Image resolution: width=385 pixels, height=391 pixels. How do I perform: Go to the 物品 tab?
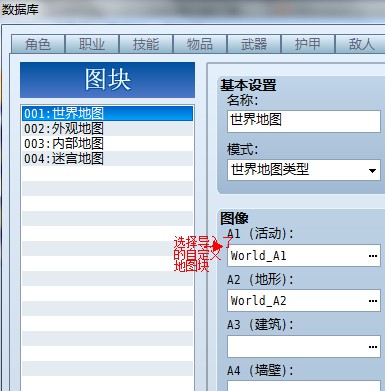(200, 44)
